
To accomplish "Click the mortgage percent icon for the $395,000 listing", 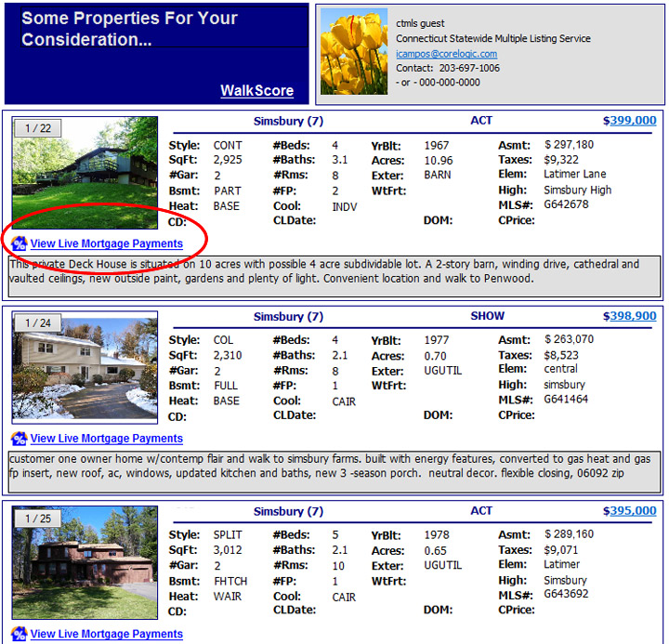I will tap(19, 634).
